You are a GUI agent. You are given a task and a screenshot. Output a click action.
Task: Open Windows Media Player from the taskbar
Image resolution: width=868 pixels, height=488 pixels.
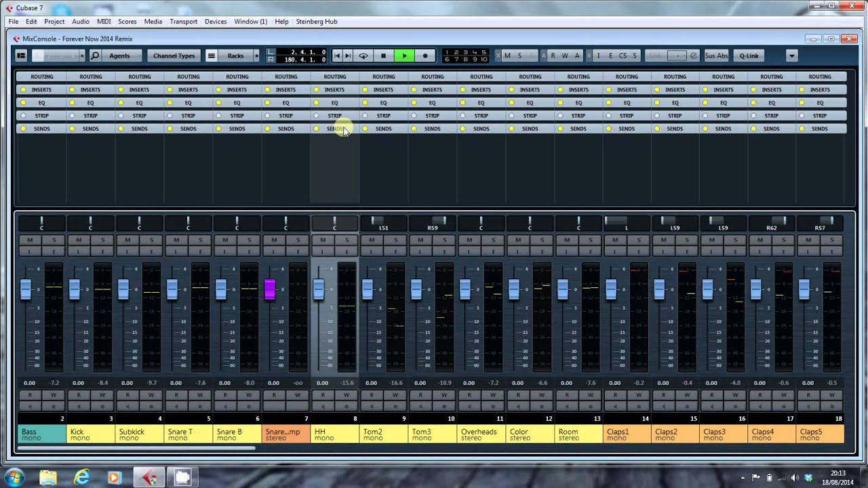click(115, 477)
